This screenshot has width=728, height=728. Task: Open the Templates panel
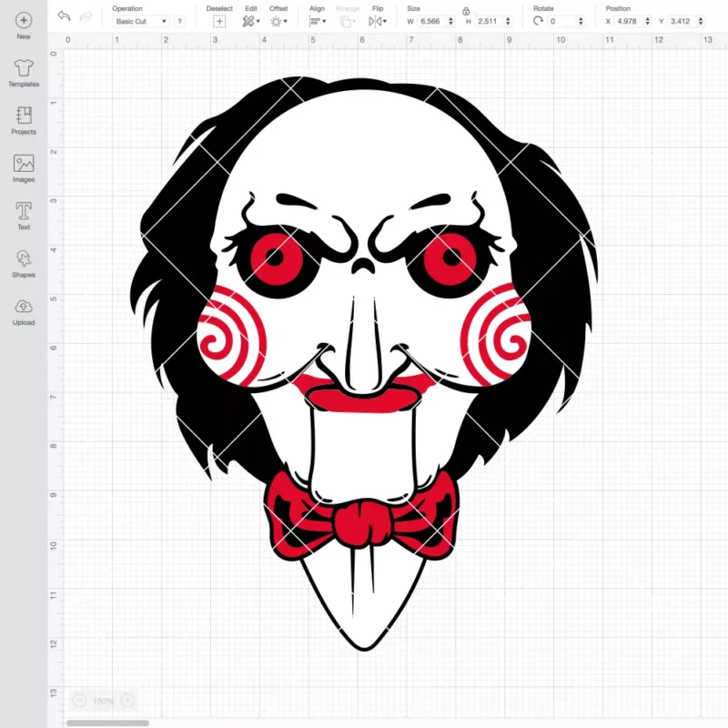[24, 74]
